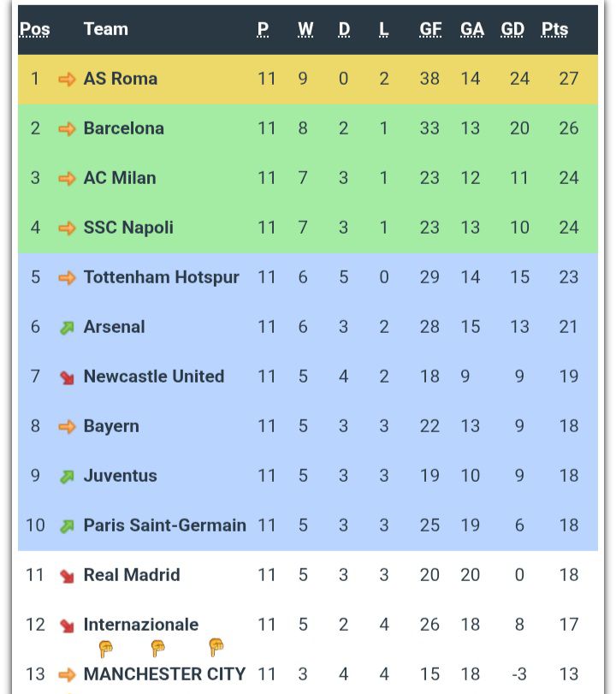Click the Pos column header
The image size is (616, 694).
[34, 29]
